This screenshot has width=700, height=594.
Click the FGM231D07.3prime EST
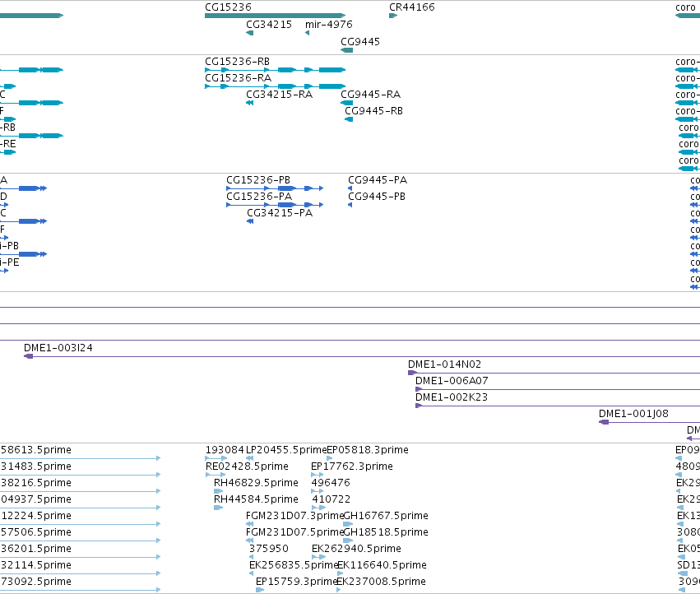(x=249, y=524)
